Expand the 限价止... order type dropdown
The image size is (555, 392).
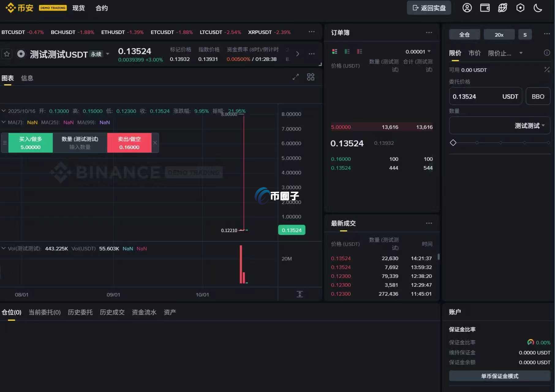tap(521, 53)
